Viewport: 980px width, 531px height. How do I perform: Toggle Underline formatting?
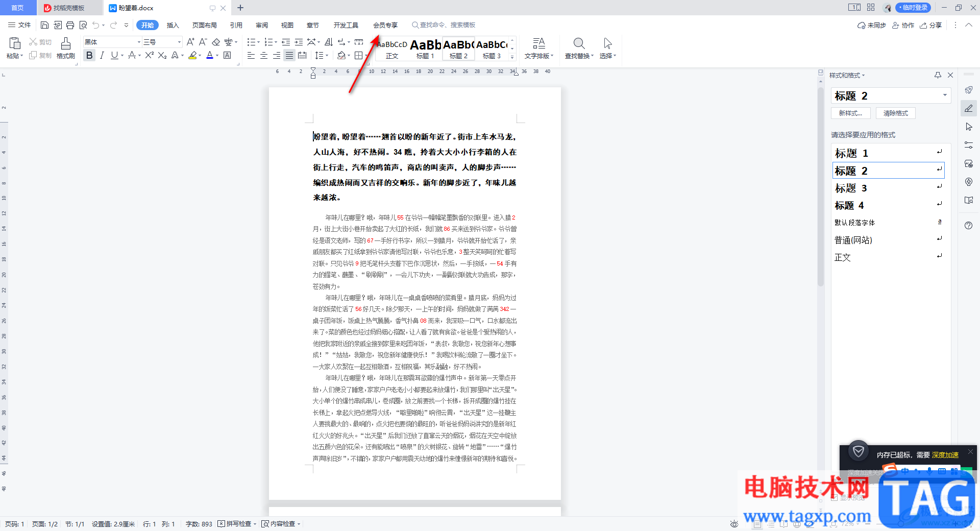[114, 55]
